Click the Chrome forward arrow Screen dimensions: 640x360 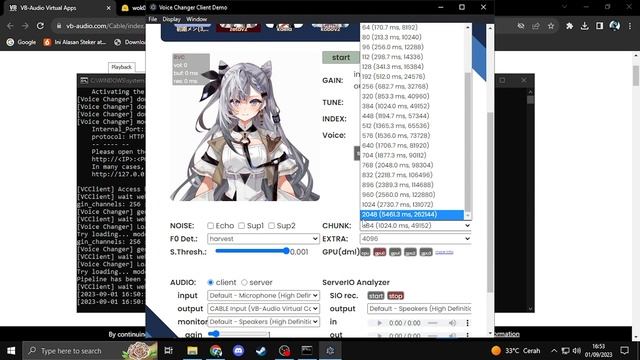click(25, 26)
